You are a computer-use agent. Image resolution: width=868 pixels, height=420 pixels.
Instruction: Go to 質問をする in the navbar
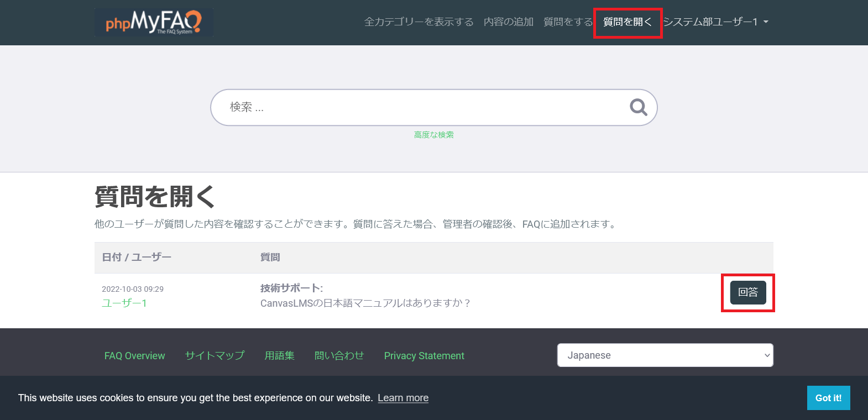[568, 22]
